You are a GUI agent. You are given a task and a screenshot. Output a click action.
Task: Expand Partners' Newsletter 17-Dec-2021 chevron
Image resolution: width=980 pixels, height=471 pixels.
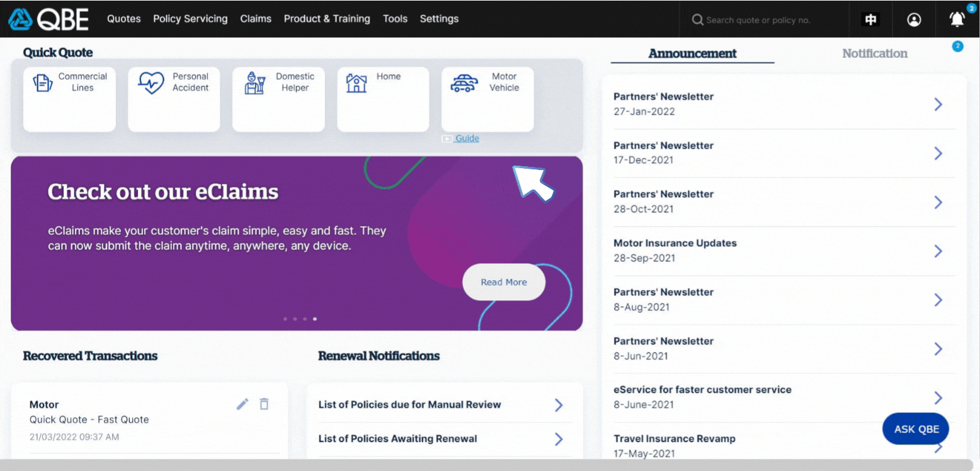[938, 153]
